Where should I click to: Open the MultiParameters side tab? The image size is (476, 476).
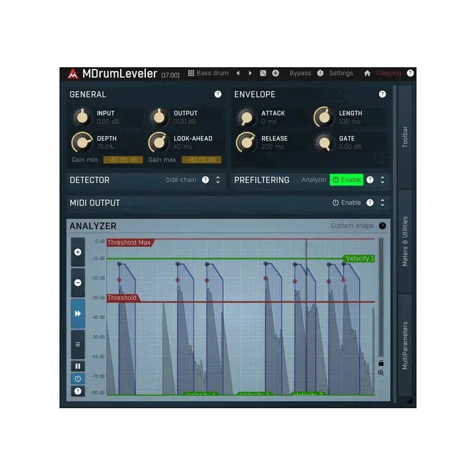click(x=405, y=346)
